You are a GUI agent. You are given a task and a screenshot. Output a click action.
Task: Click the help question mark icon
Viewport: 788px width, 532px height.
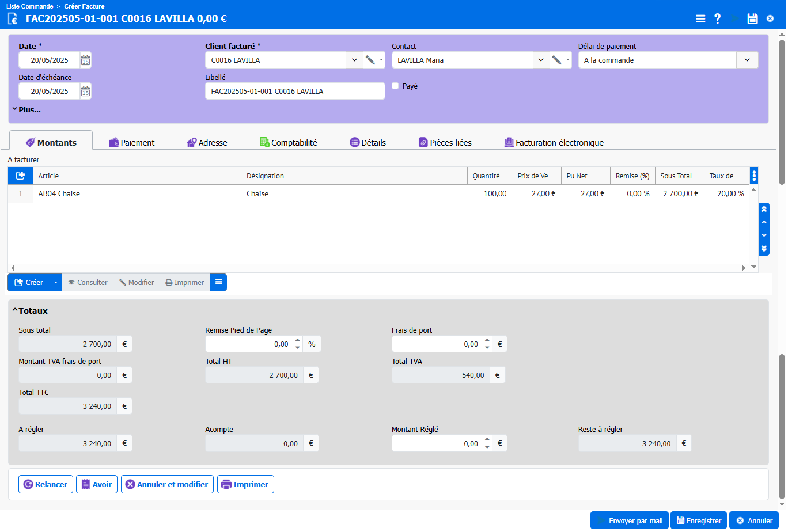point(717,18)
